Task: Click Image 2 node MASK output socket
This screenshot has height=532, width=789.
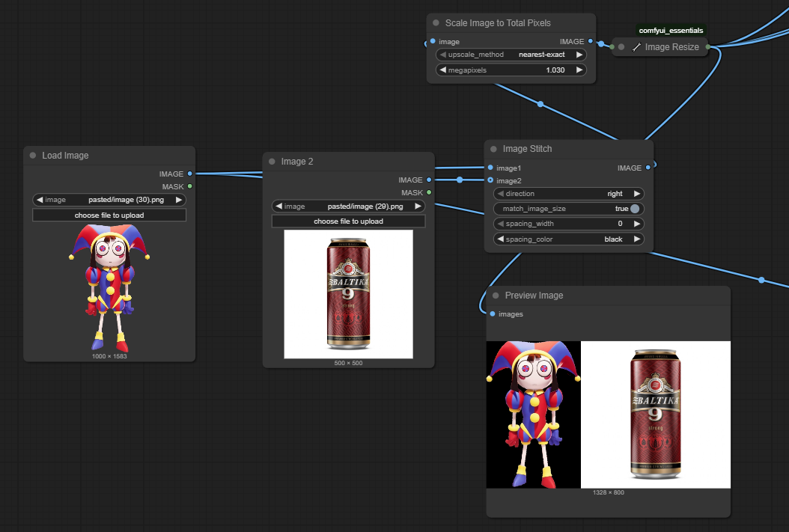Action: point(429,192)
